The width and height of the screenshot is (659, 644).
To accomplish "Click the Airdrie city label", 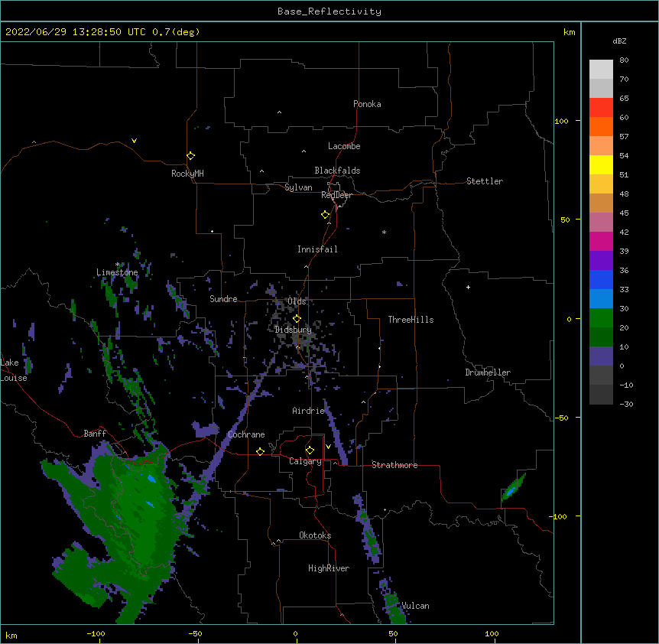I will click(x=309, y=411).
